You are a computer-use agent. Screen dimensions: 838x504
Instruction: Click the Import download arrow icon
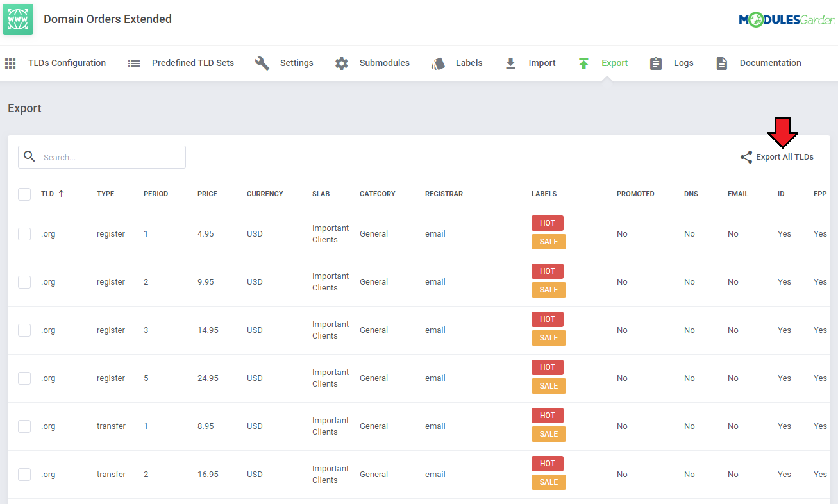pos(511,63)
